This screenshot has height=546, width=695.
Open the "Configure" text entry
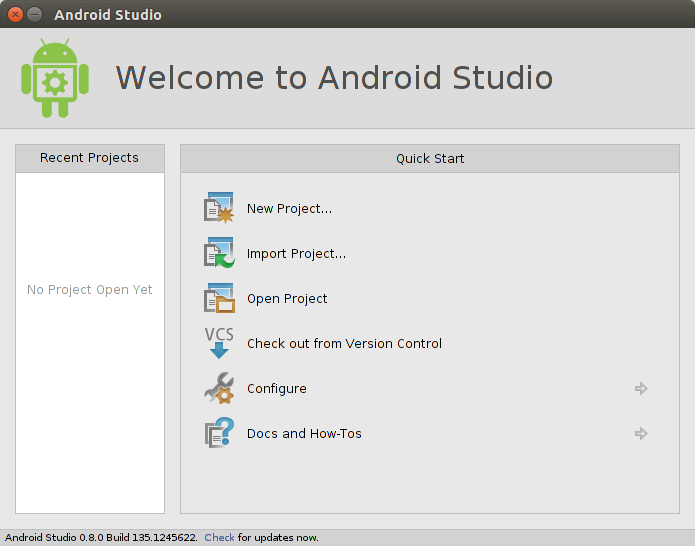click(276, 389)
